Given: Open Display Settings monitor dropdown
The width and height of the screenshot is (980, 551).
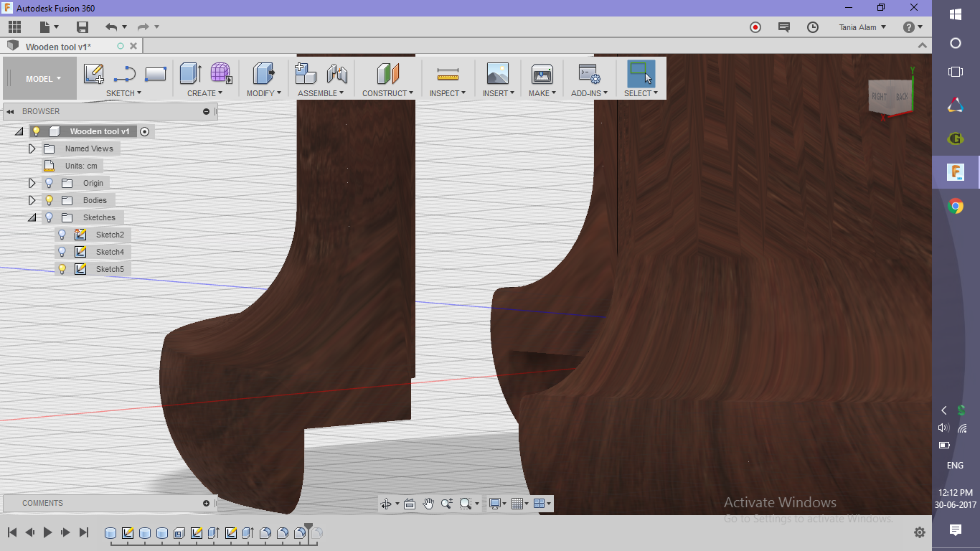Looking at the screenshot, I should [497, 504].
